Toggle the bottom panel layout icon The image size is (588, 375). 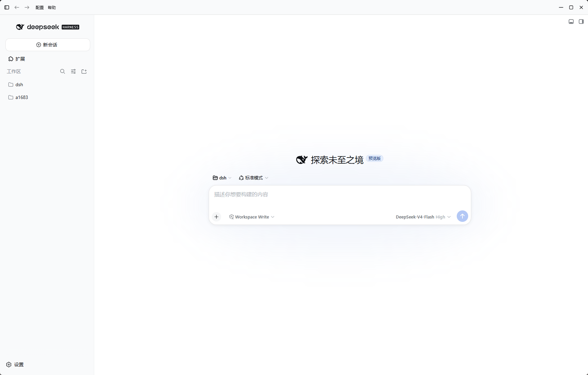pos(571,22)
